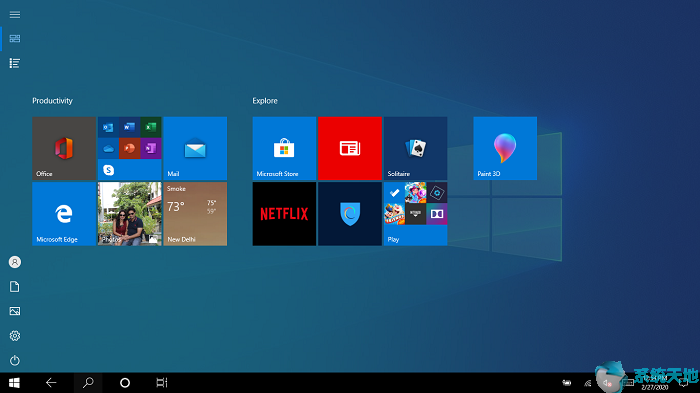This screenshot has width=700, height=393.
Task: Open Cortana from the taskbar
Action: [125, 383]
